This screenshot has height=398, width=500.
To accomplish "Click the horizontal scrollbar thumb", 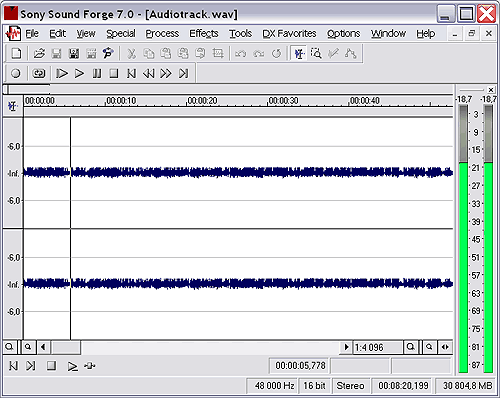I will (x=65, y=347).
